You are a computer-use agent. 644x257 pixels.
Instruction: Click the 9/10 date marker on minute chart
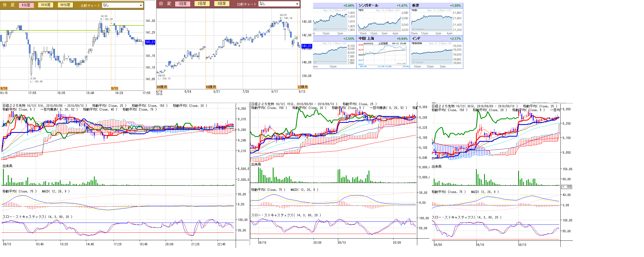pos(4,88)
